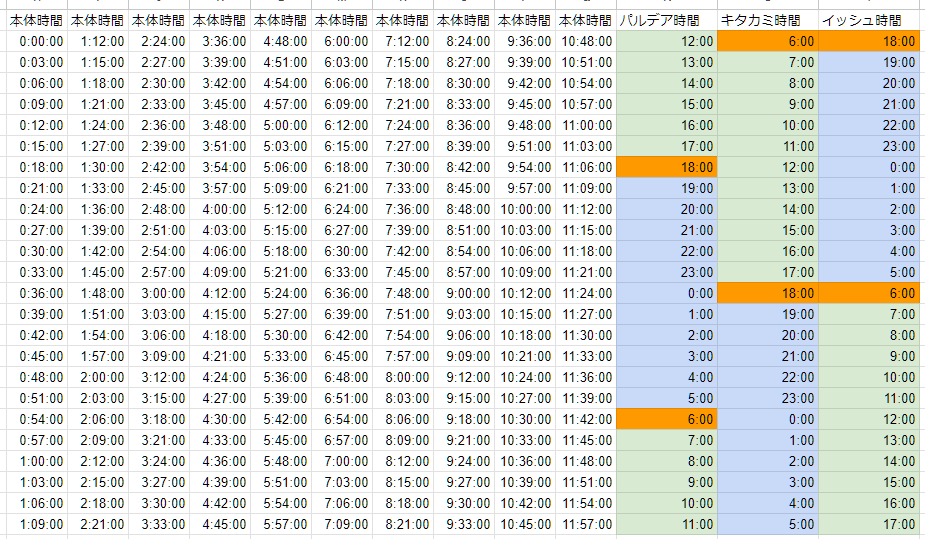
Task: Click the 0:54:00 cell
Action: pos(37,419)
